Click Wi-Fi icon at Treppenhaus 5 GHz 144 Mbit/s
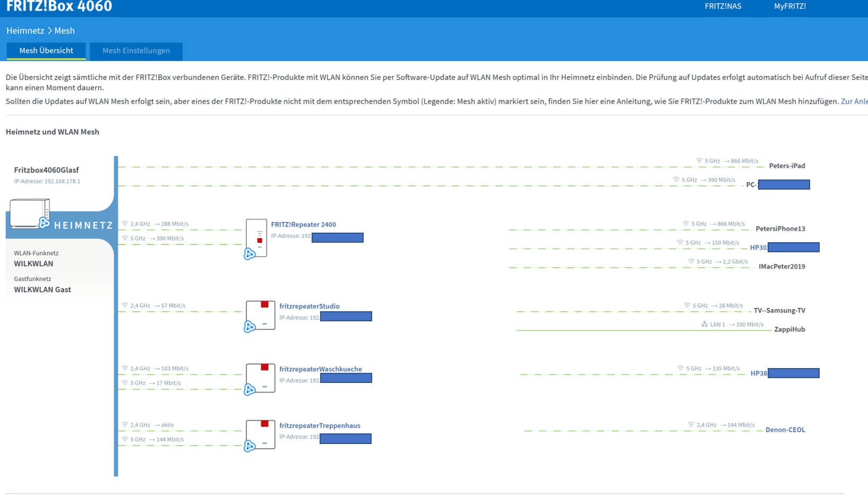This screenshot has height=495, width=868. click(125, 439)
